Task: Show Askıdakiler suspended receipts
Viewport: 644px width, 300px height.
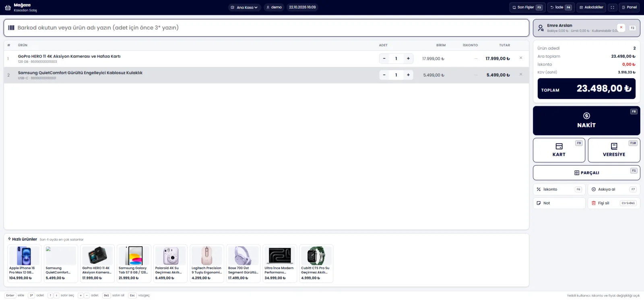Action: [x=591, y=7]
